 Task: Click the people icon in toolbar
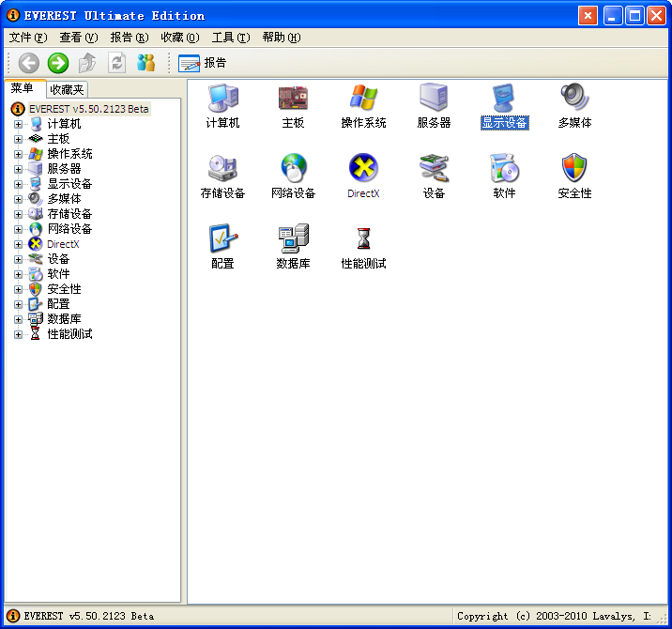(x=145, y=63)
